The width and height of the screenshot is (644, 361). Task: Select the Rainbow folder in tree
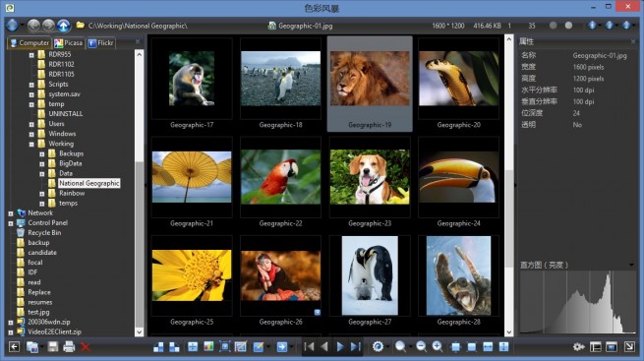[x=72, y=193]
